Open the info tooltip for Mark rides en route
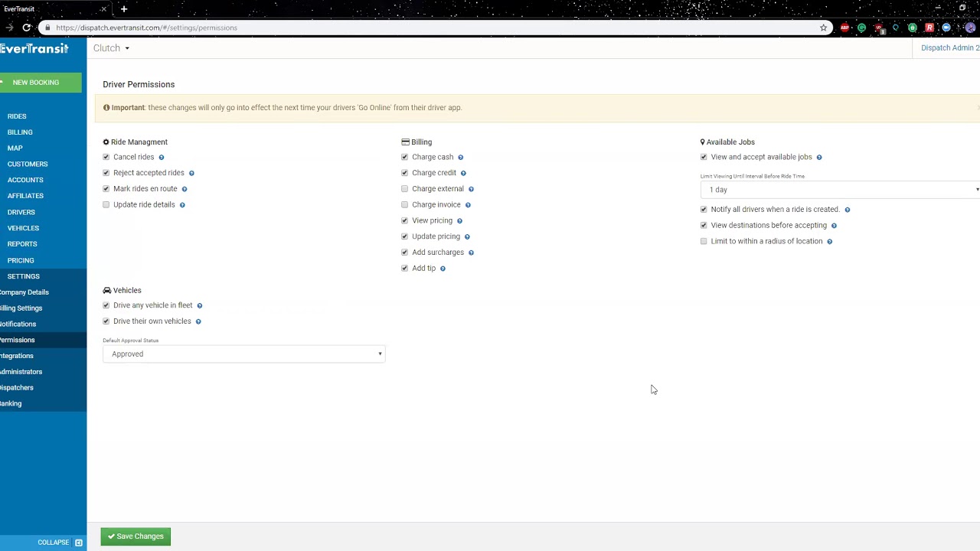The width and height of the screenshot is (980, 551). [185, 189]
